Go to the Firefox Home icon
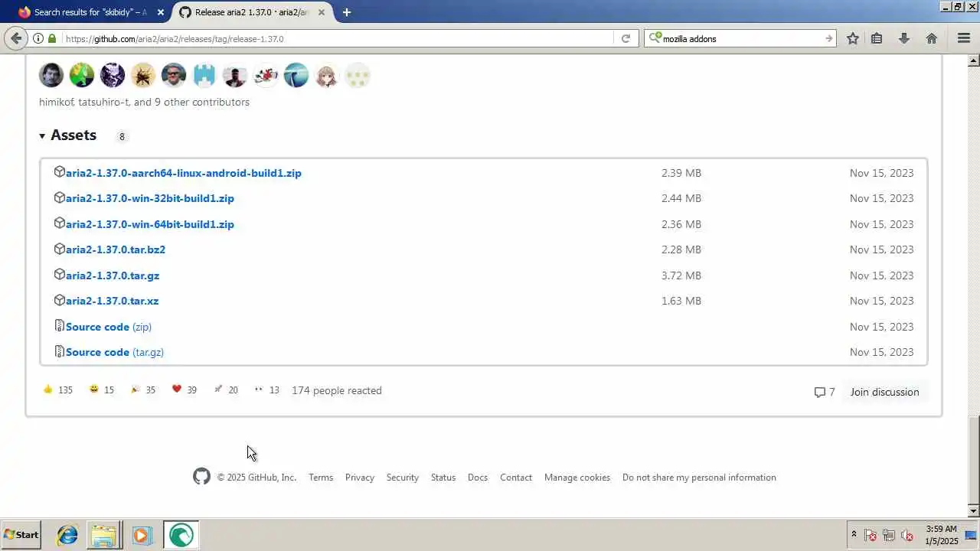This screenshot has width=980, height=551. pyautogui.click(x=932, y=38)
